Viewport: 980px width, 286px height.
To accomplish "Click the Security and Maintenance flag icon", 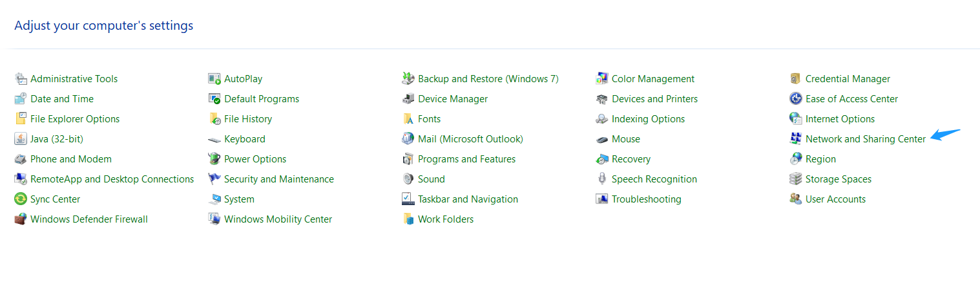I will [214, 179].
